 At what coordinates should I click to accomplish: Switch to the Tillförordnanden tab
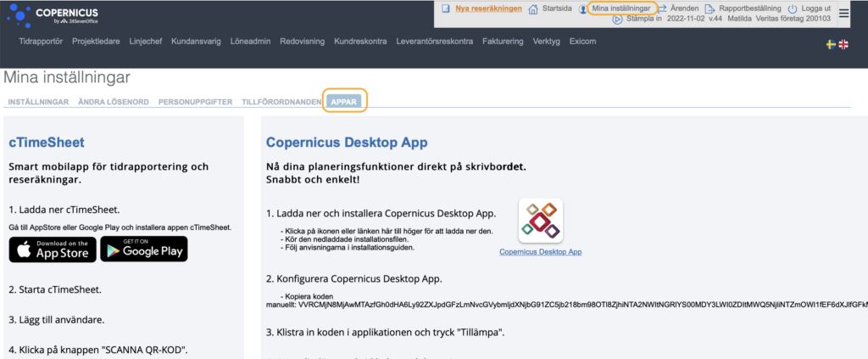281,102
